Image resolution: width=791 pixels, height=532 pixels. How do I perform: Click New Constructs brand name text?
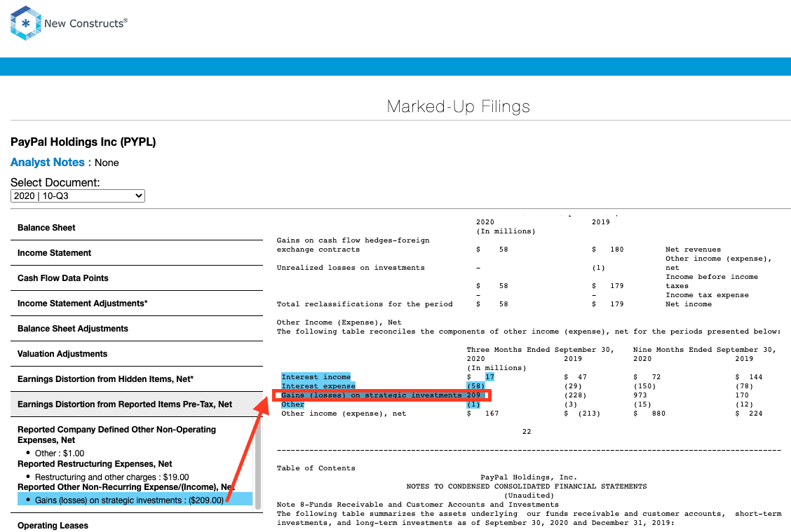pyautogui.click(x=86, y=23)
